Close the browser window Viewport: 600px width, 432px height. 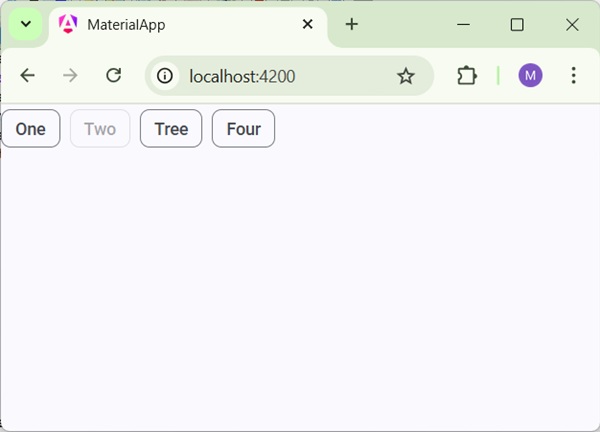tap(572, 25)
